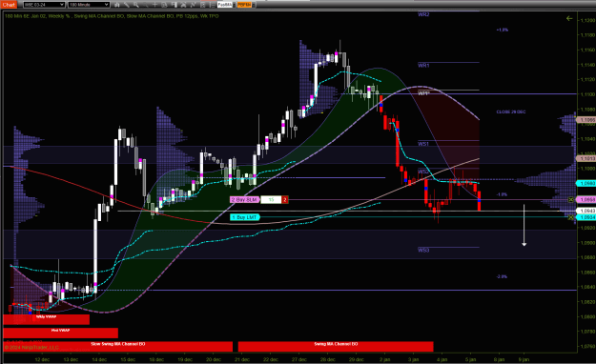
Task: Click the CLOSE 29 DEC text label
Action: click(x=511, y=112)
